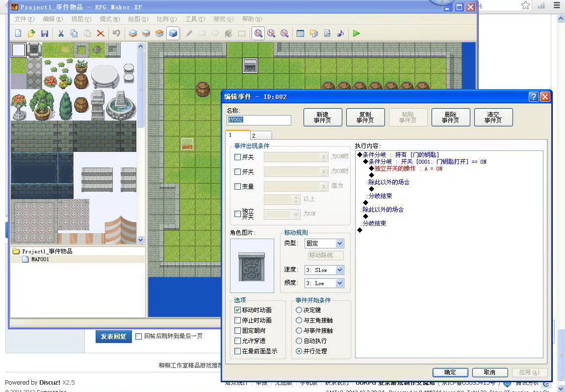Open the 工具 menu

(195, 19)
